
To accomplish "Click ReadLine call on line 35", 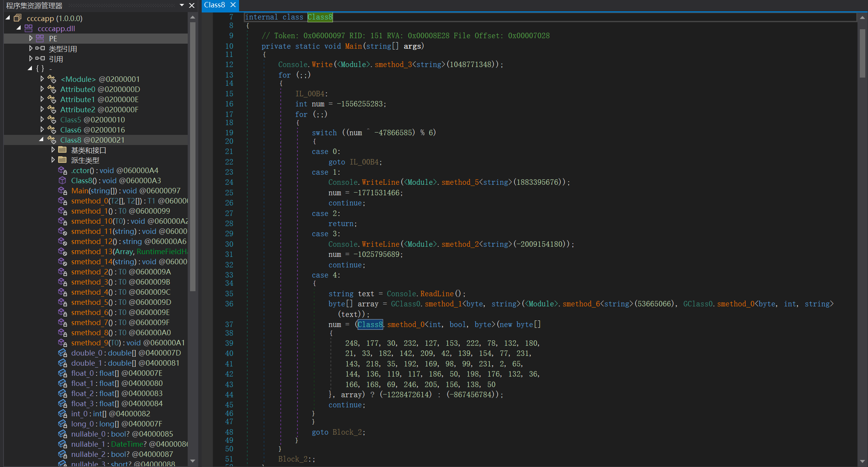I will pos(437,294).
